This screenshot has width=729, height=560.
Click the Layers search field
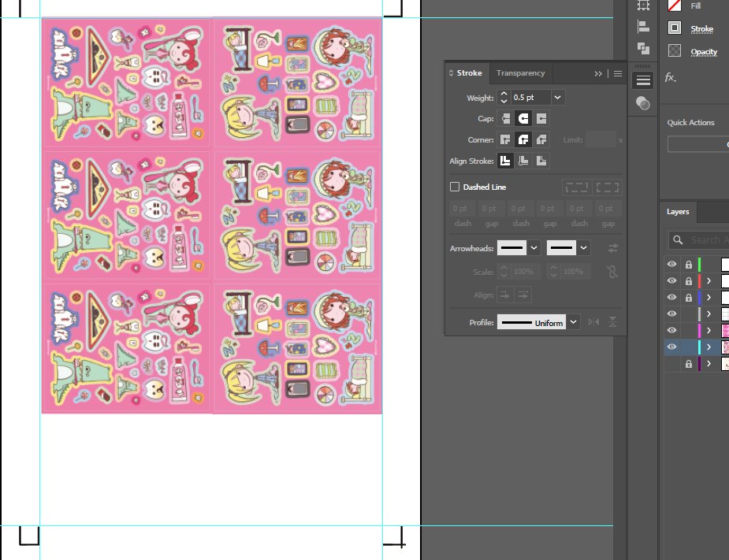(x=699, y=239)
